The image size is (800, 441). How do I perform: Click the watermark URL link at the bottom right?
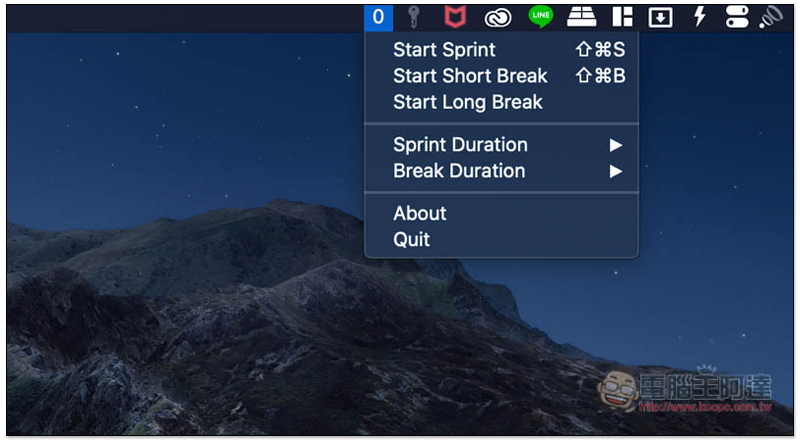pyautogui.click(x=705, y=407)
